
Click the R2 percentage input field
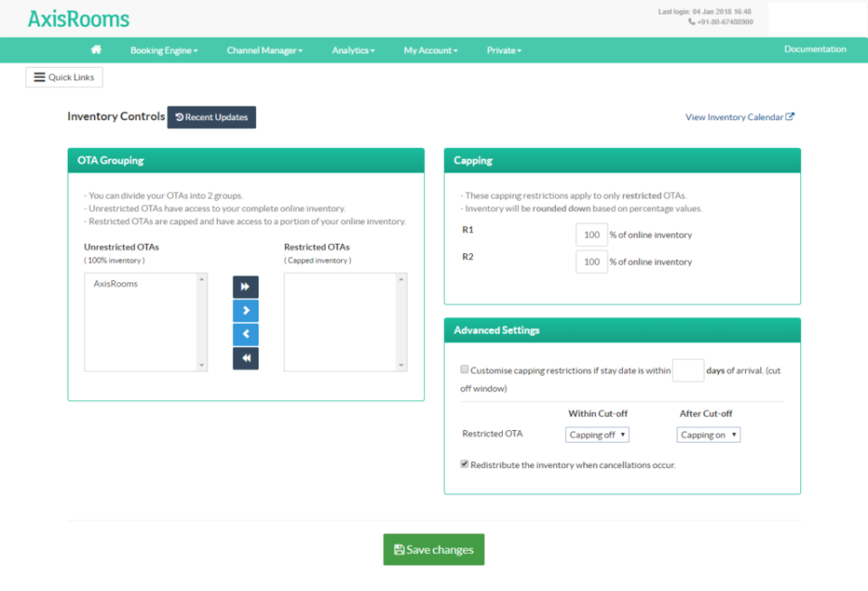click(591, 262)
